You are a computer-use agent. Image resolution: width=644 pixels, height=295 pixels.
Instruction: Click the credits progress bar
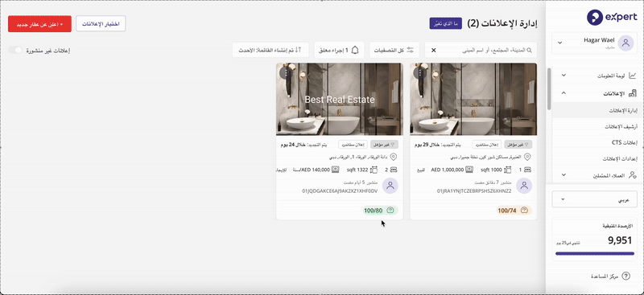(594, 253)
